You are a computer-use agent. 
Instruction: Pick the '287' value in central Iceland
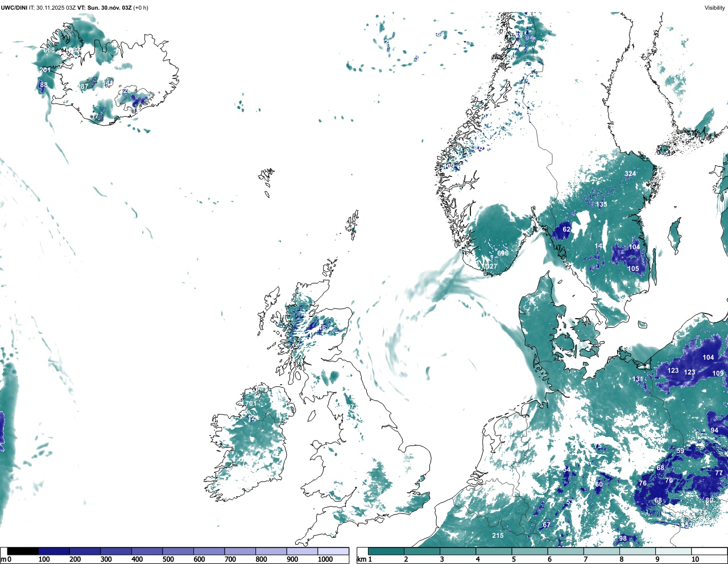tap(83, 87)
